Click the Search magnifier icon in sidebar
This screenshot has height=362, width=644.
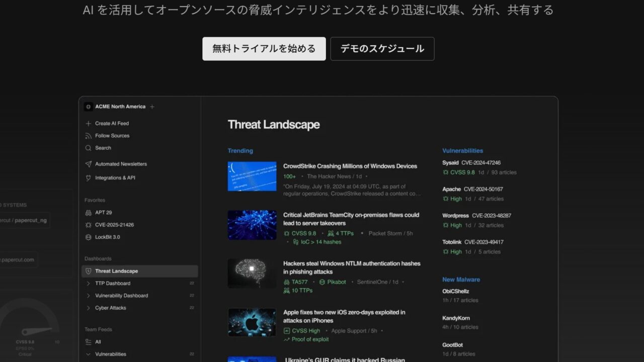[x=89, y=148]
